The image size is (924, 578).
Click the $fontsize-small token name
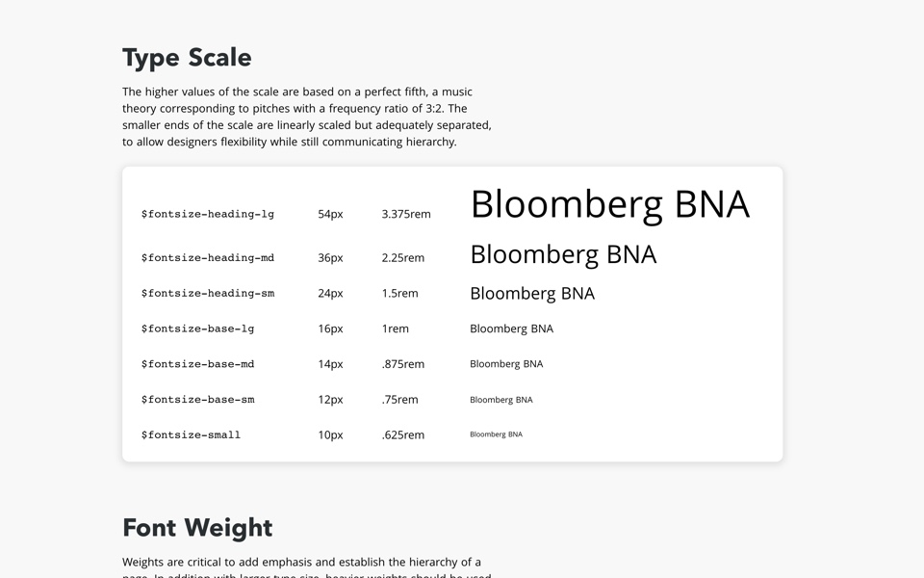coord(191,435)
